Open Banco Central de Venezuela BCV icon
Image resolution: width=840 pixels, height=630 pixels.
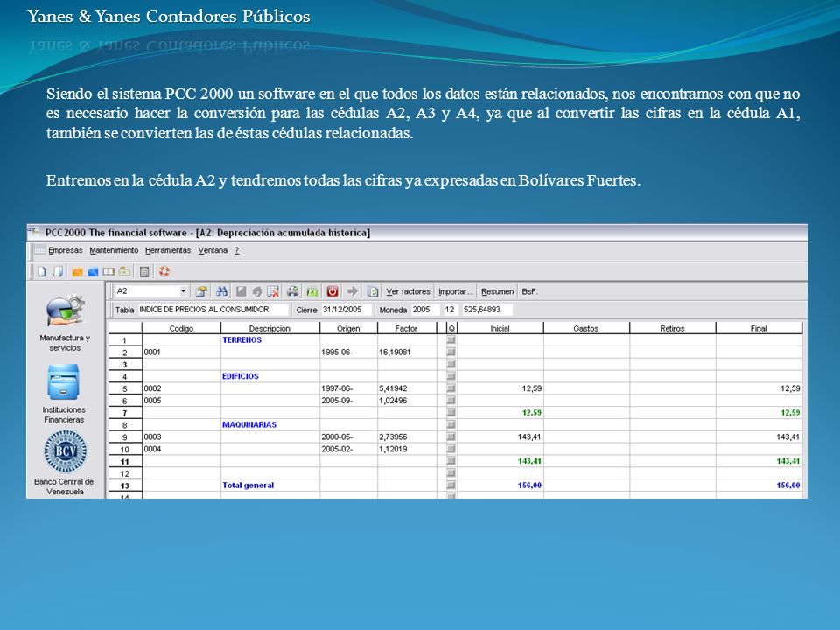(65, 451)
